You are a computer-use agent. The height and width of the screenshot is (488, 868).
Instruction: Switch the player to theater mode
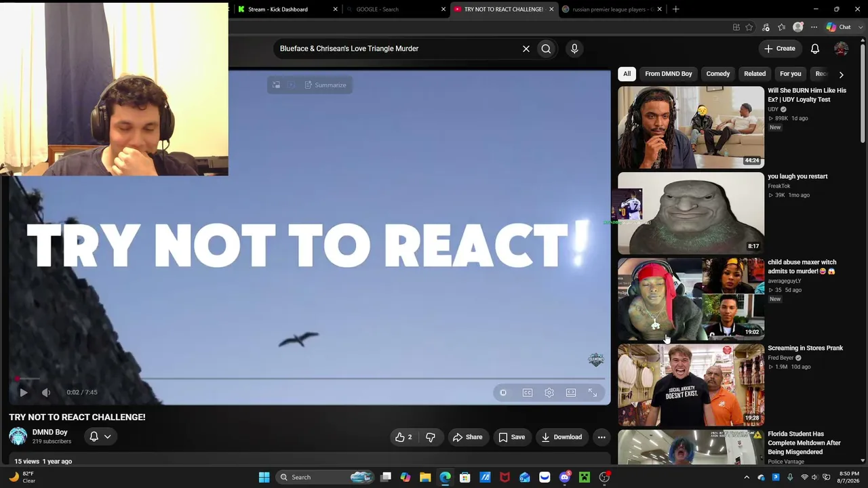(x=571, y=392)
